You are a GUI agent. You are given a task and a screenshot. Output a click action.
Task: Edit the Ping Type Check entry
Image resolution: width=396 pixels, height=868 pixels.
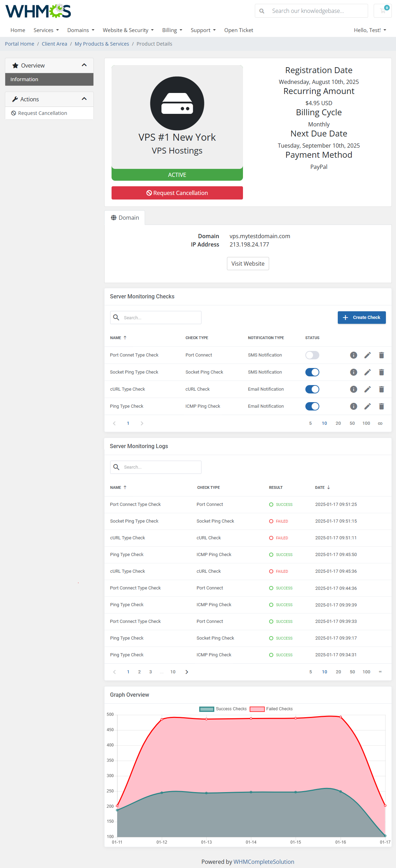click(x=367, y=406)
